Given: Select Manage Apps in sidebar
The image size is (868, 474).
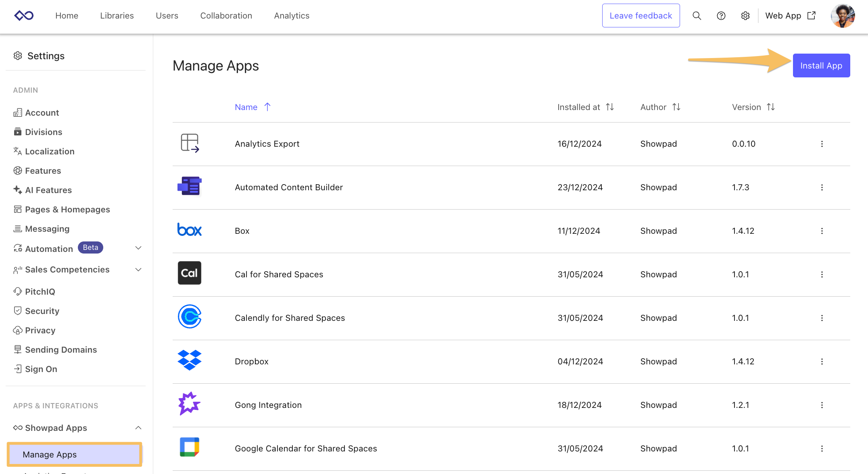Looking at the screenshot, I should pyautogui.click(x=75, y=454).
